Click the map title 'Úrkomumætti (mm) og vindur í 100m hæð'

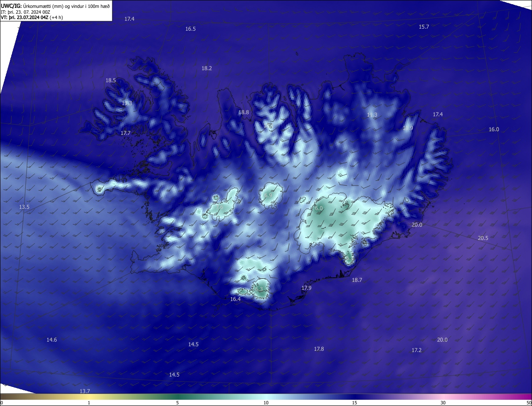[x=67, y=6]
